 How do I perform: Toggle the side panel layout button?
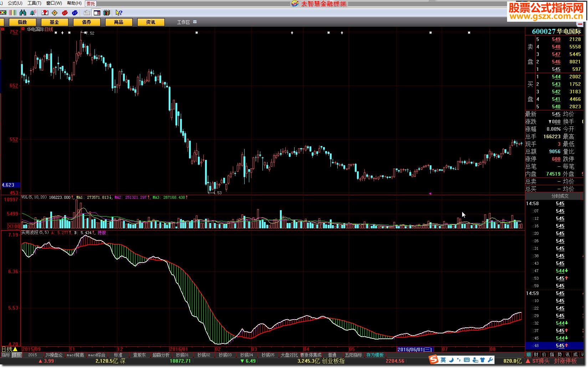[97, 13]
